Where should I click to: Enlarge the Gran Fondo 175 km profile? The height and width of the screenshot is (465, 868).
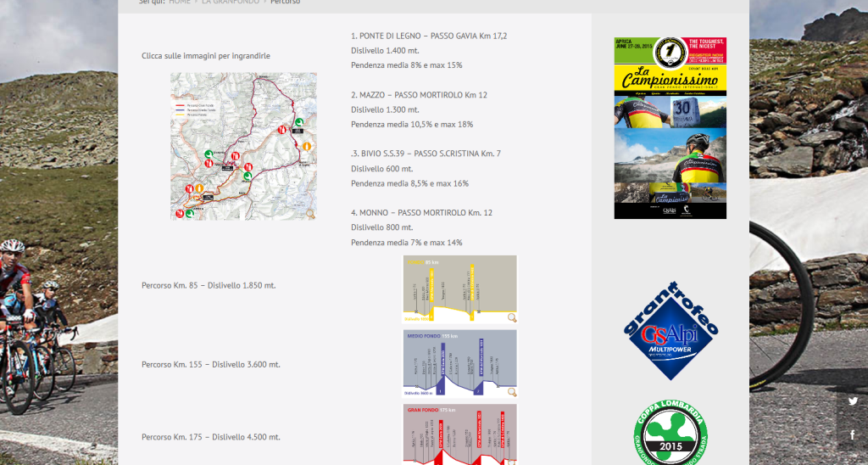click(x=459, y=434)
